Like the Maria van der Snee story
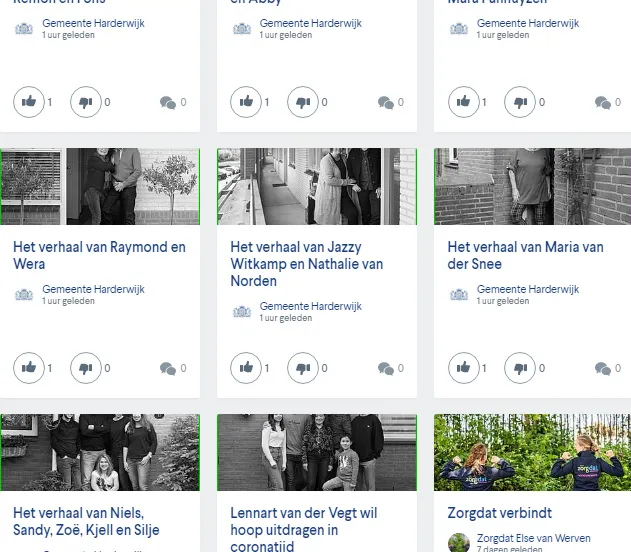The height and width of the screenshot is (552, 631). [464, 368]
